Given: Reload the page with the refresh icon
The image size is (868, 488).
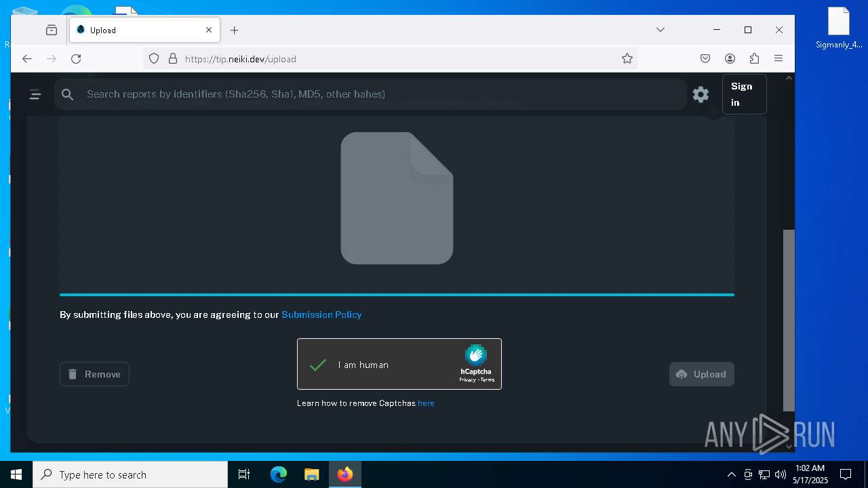Looking at the screenshot, I should coord(76,59).
